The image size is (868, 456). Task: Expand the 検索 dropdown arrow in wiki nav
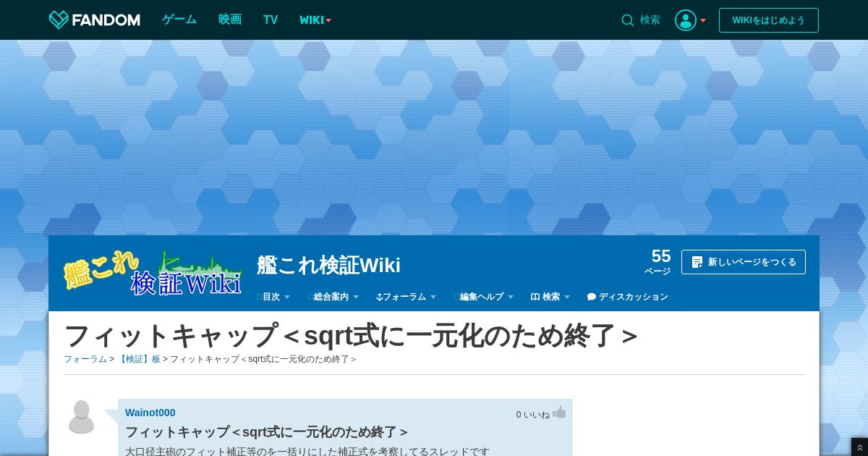pos(567,297)
